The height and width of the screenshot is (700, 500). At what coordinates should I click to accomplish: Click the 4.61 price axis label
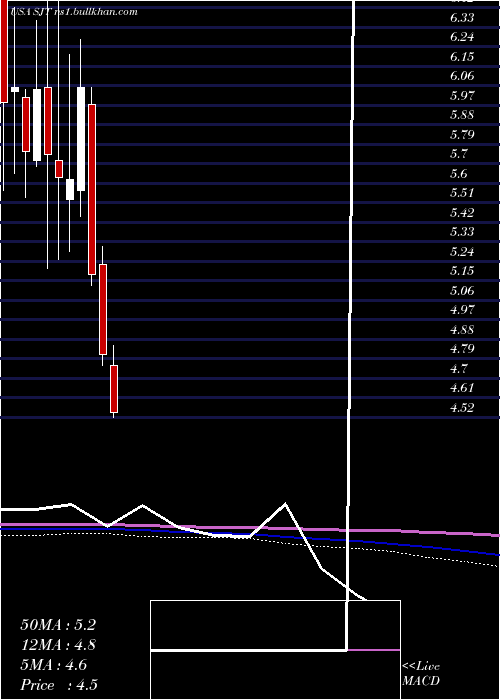pyautogui.click(x=462, y=388)
